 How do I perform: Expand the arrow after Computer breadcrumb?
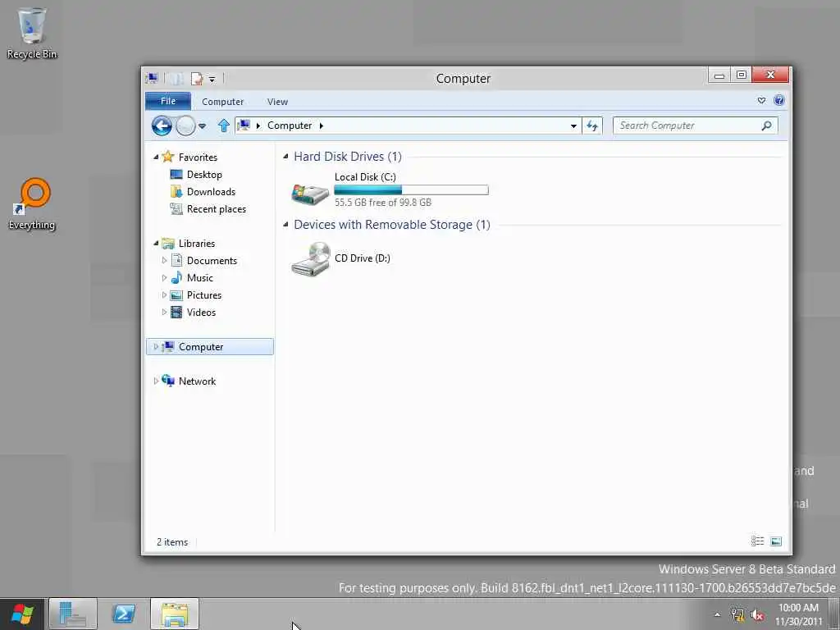point(322,126)
